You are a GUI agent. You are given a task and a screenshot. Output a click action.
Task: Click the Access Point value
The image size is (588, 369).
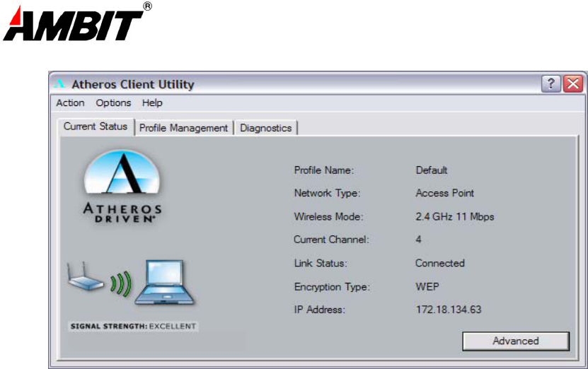(445, 193)
